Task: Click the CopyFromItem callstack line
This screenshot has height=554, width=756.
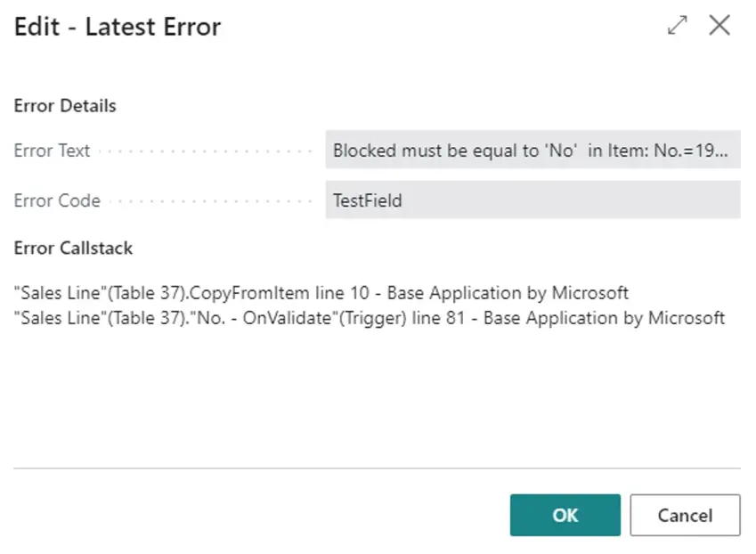Action: click(x=321, y=293)
